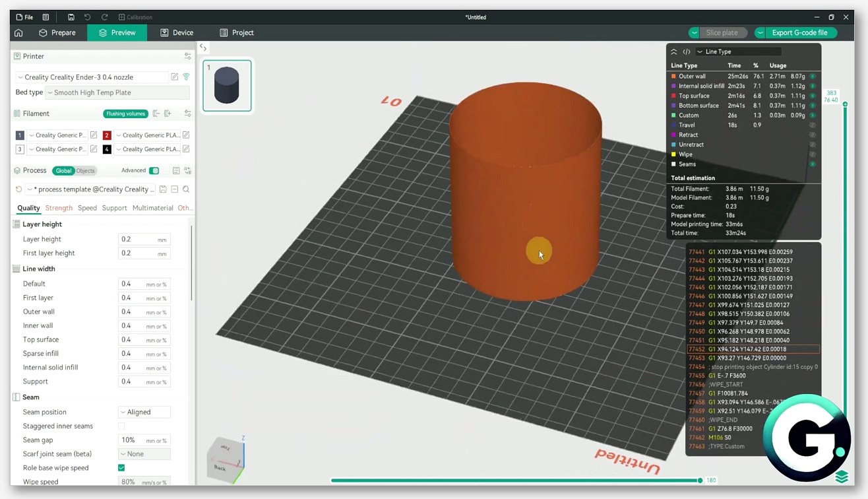Viewport: 868px width, 499px height.
Task: Open filament settings sliders icon
Action: (x=188, y=114)
